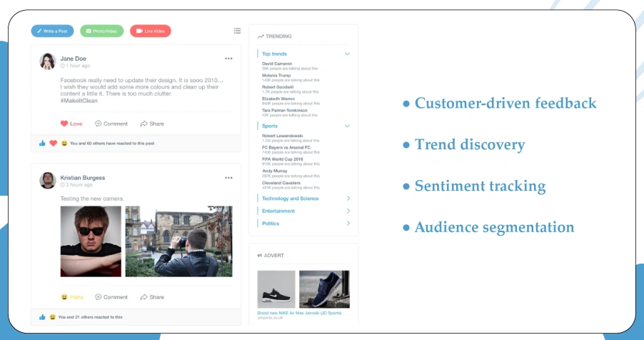Screen dimensions: 644x340
Task: Expand the Entertainment category
Action: tap(348, 211)
